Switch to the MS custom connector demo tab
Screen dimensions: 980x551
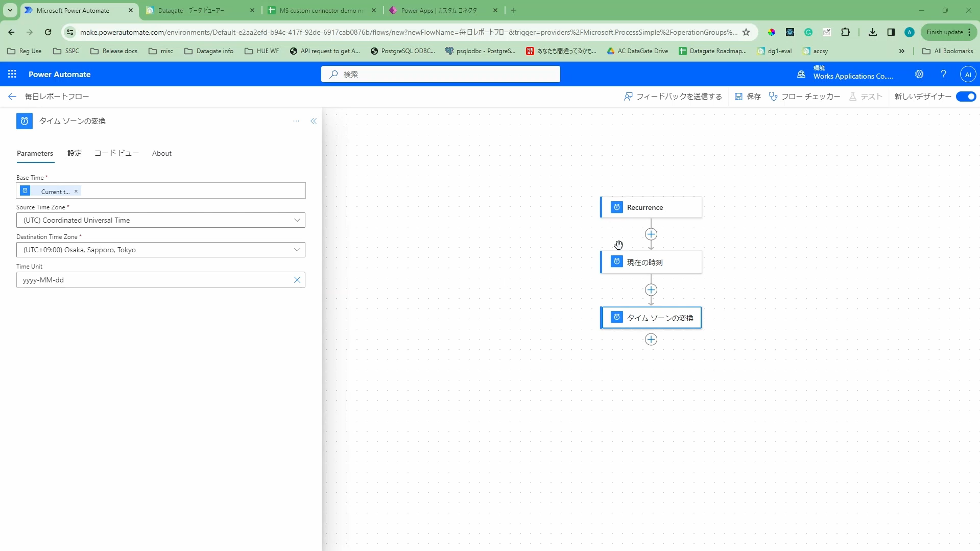click(322, 10)
